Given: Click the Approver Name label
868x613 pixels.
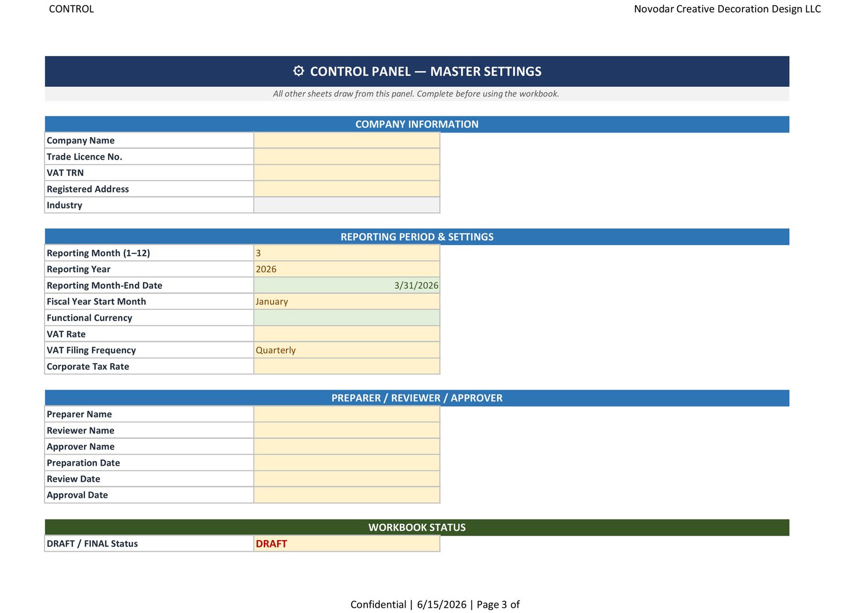Looking at the screenshot, I should pyautogui.click(x=80, y=447).
